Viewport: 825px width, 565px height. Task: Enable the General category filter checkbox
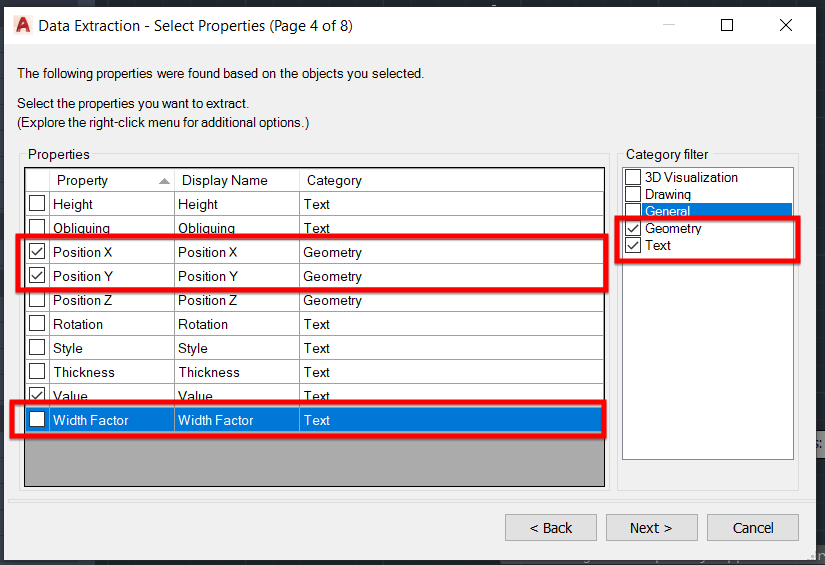[633, 210]
